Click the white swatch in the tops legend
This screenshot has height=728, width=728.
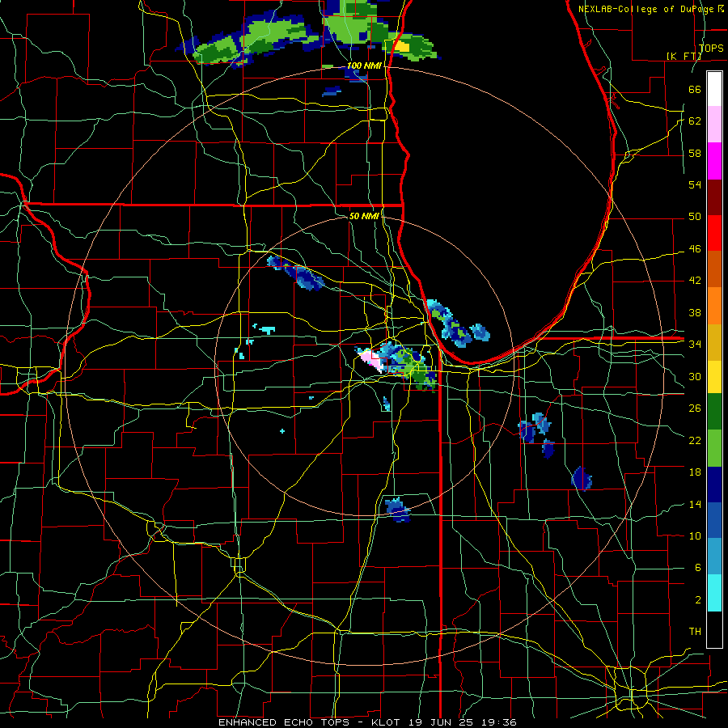714,89
